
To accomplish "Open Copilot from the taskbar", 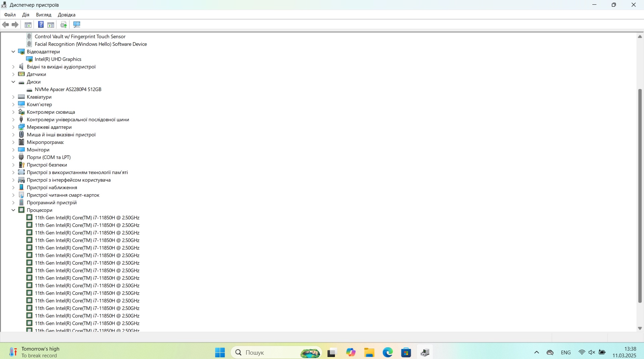I will coord(351,352).
